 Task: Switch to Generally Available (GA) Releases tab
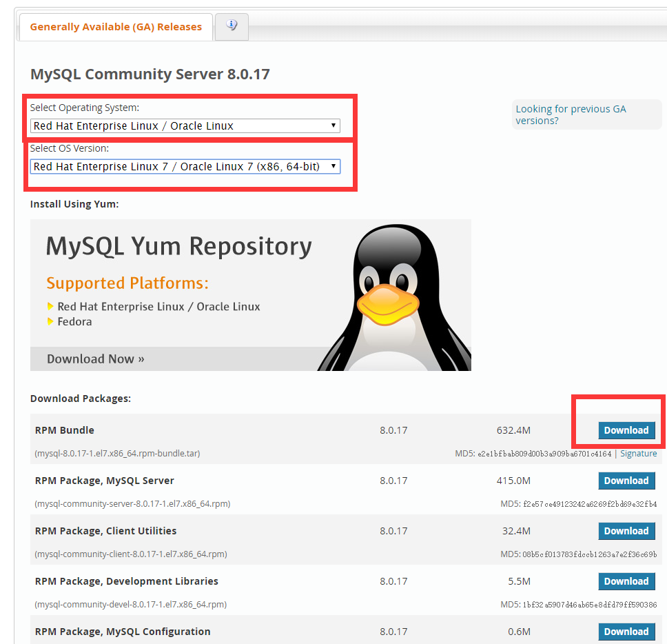click(x=116, y=27)
